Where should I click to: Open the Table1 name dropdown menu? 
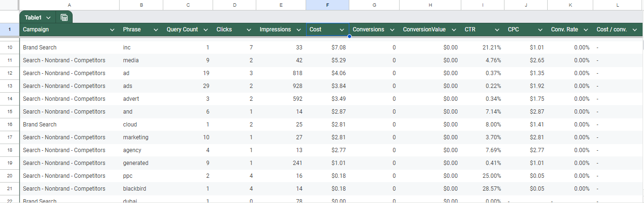(48, 18)
